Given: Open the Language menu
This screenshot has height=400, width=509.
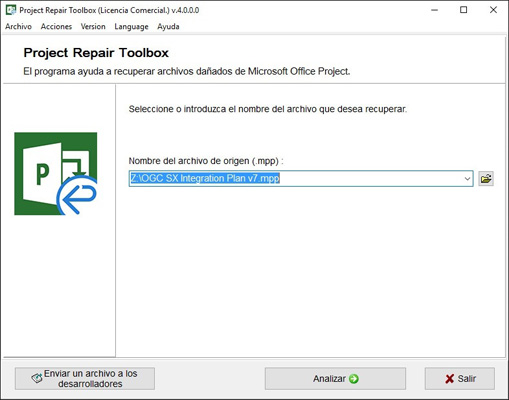Looking at the screenshot, I should [x=131, y=27].
